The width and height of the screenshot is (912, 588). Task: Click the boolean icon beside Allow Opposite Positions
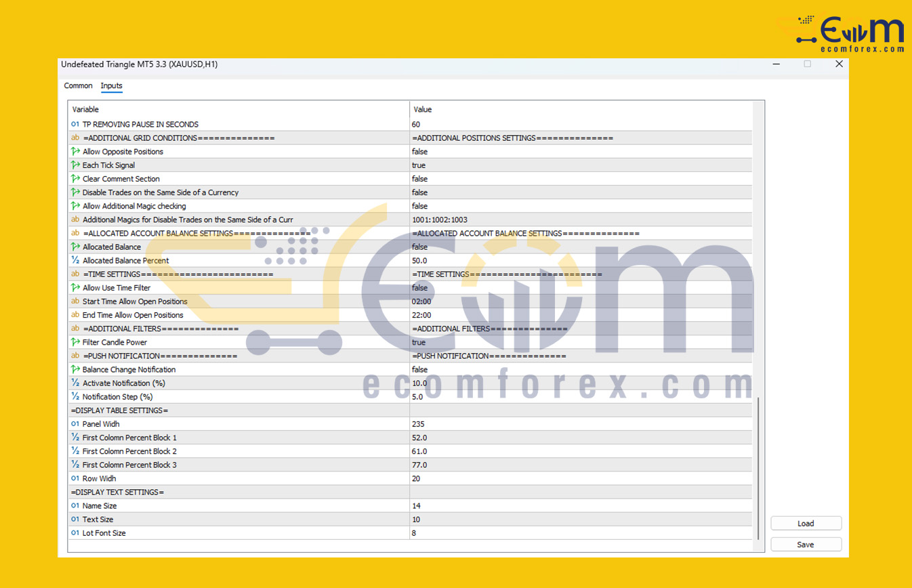(x=75, y=152)
